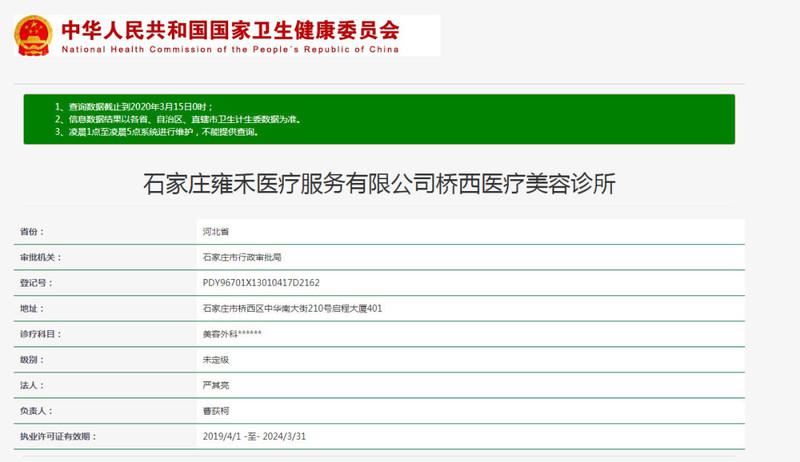Select the 未定级 level value

tap(215, 360)
